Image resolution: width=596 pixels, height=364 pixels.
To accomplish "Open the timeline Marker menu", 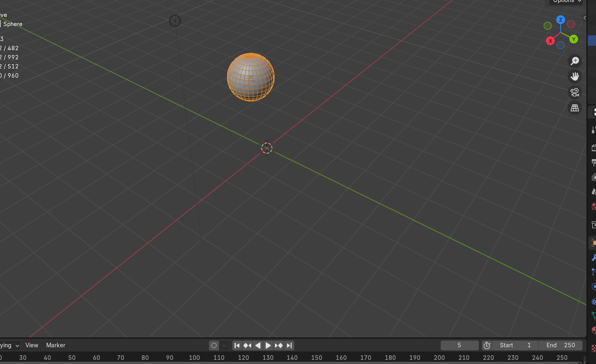I will [56, 345].
